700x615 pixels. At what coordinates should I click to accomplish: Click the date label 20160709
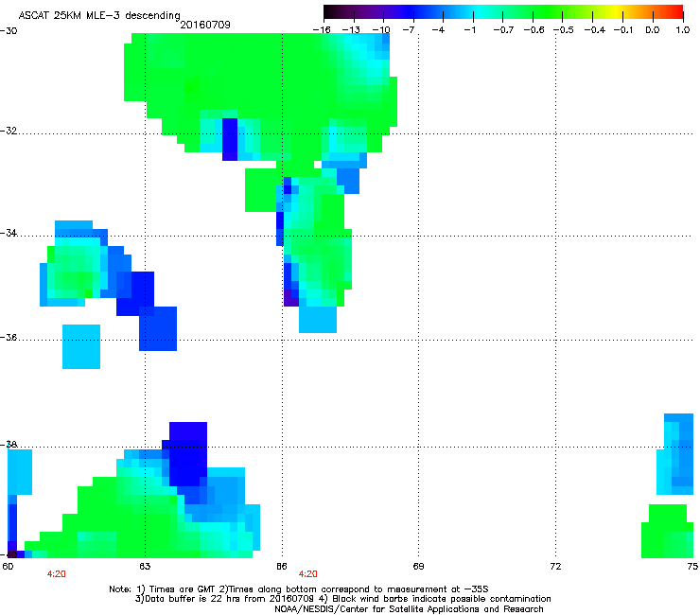coord(205,25)
